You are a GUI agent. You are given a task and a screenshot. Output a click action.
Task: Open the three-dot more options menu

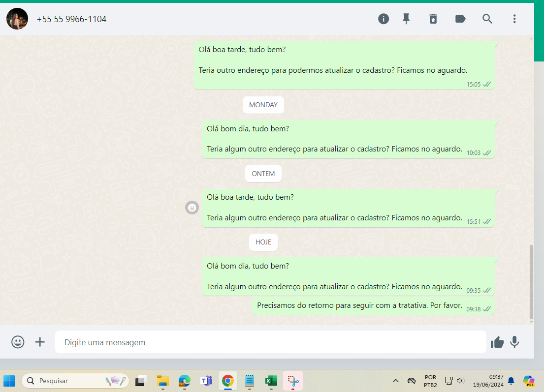coord(514,19)
